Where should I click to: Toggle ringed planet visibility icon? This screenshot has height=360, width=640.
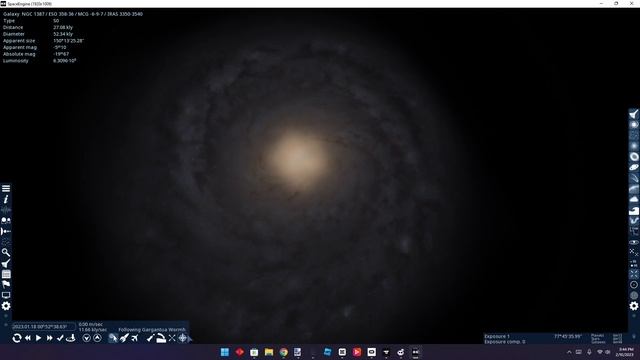coord(633,167)
